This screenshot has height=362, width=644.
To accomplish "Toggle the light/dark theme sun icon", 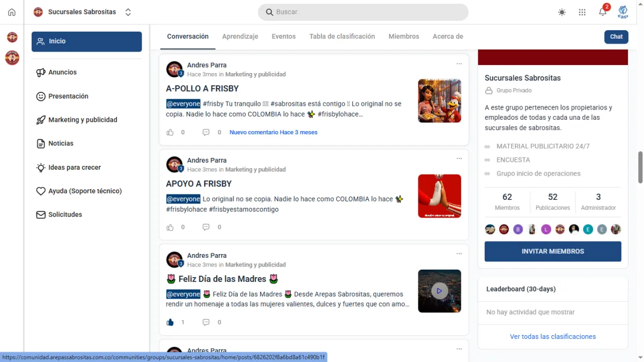I will (562, 12).
